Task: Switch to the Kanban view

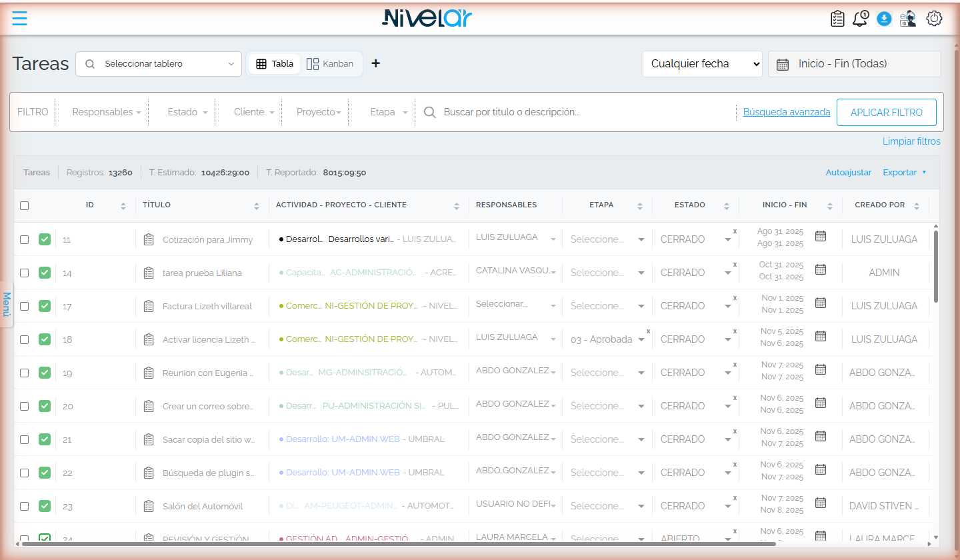Action: [330, 64]
